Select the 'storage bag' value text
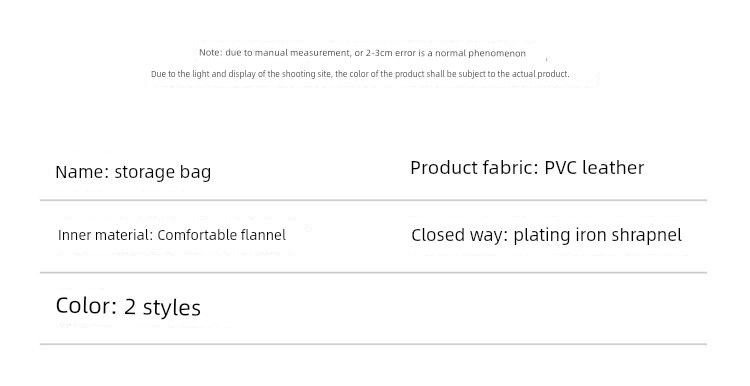 163,173
